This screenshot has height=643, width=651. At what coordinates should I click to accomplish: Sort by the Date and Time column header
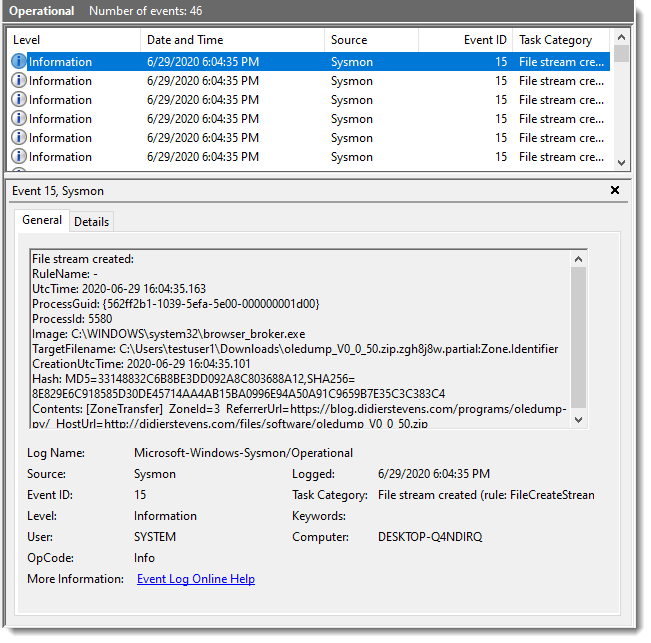pos(232,40)
